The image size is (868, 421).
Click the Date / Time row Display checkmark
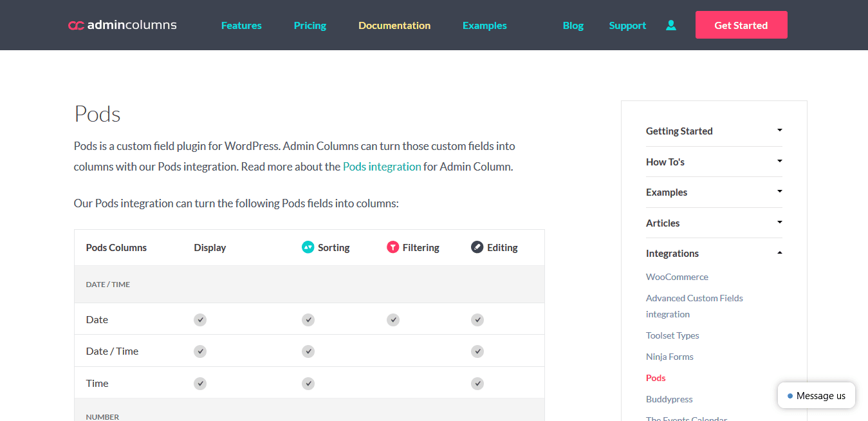pos(200,351)
